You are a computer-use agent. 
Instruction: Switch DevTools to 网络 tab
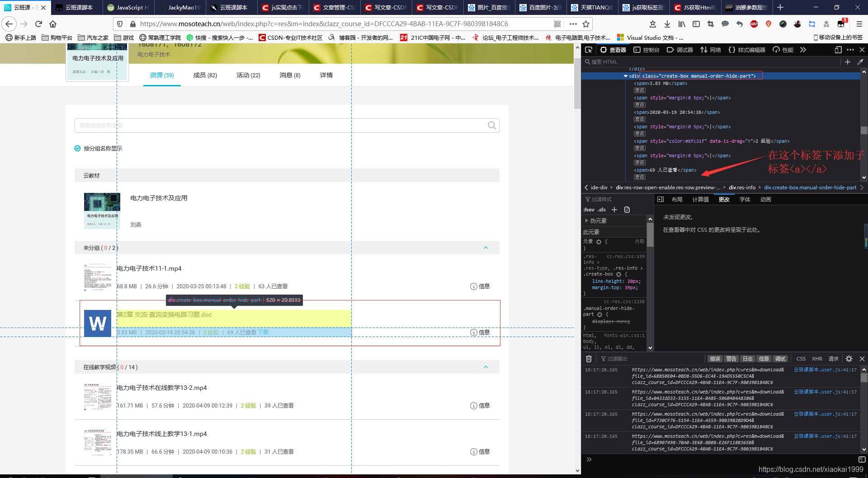pos(711,50)
